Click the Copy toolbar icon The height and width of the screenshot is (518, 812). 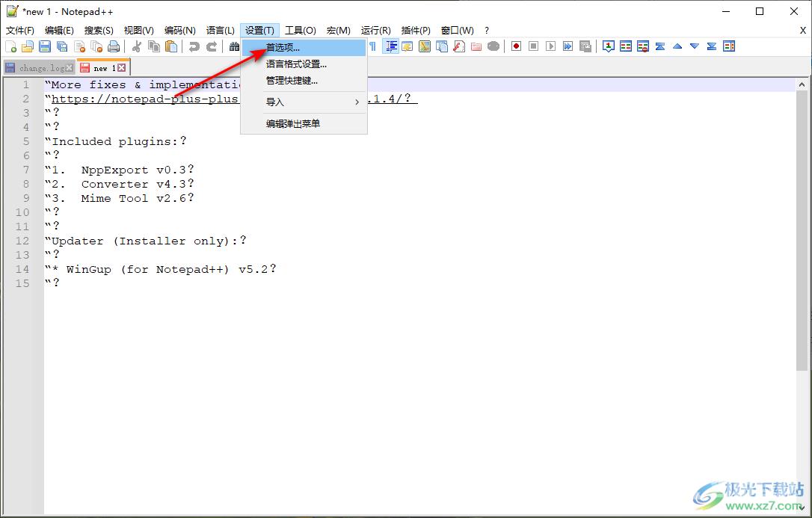[x=154, y=46]
